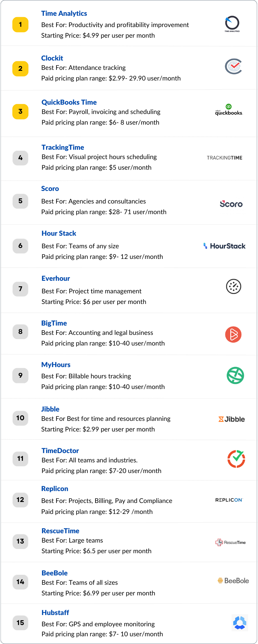258x644 pixels.
Task: Click the BigTime red logo
Action: tap(233, 335)
